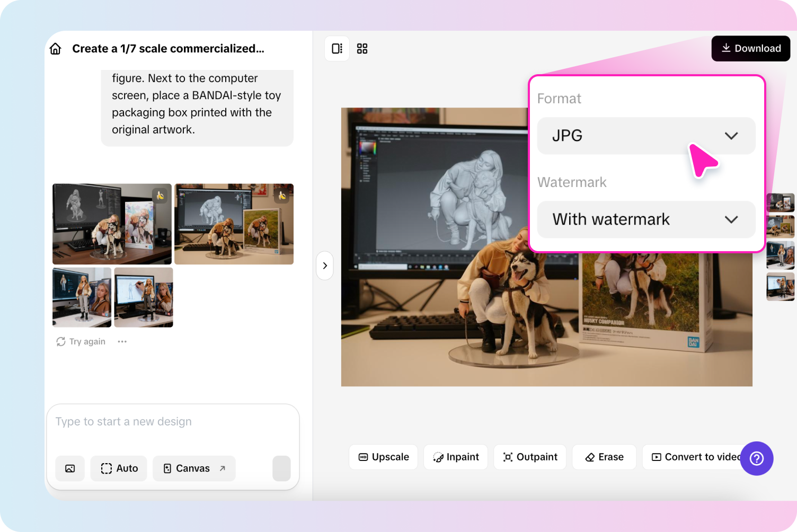Screen dimensions: 797x532
Task: Click Try again to regenerate
Action: [x=81, y=342]
